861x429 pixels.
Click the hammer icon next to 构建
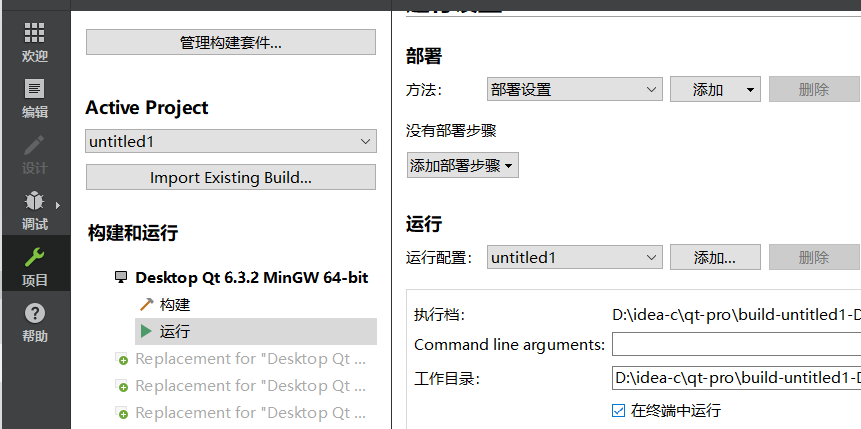147,304
